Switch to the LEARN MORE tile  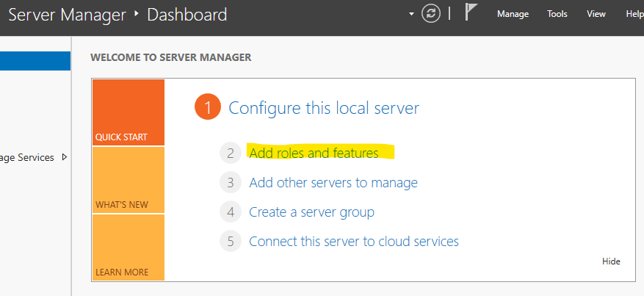click(x=128, y=248)
